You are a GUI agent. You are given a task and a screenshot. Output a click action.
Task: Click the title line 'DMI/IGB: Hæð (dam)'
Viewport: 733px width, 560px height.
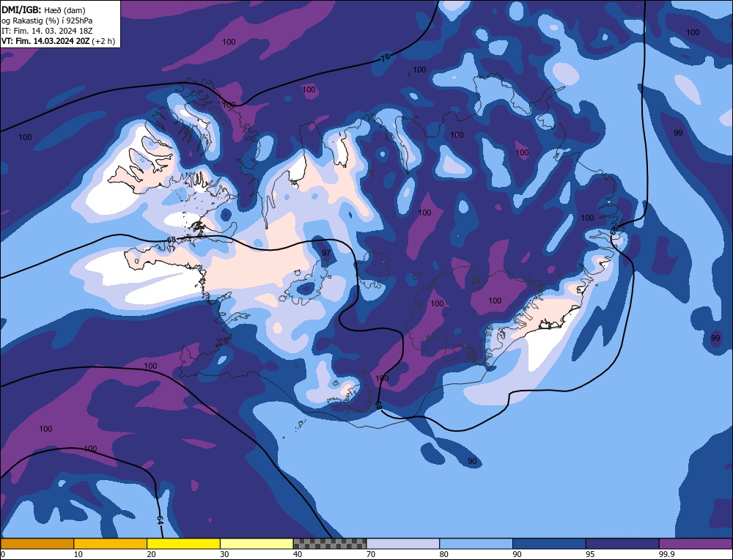[43, 10]
